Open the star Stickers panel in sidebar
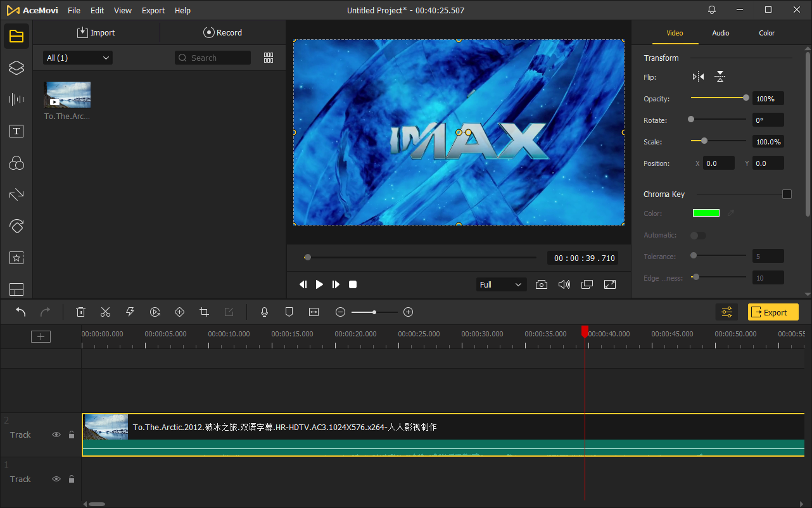 pyautogui.click(x=16, y=258)
